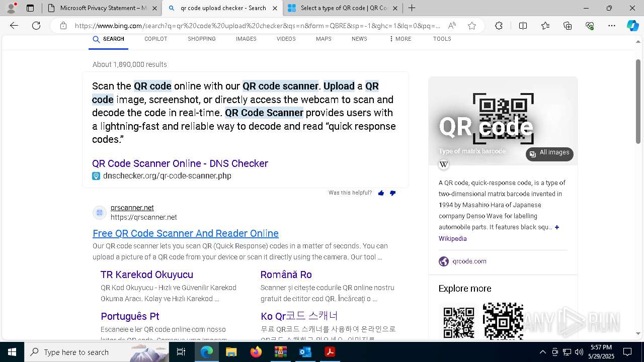This screenshot has width=644, height=362.
Task: Select the NEWS search tab
Action: point(359,39)
